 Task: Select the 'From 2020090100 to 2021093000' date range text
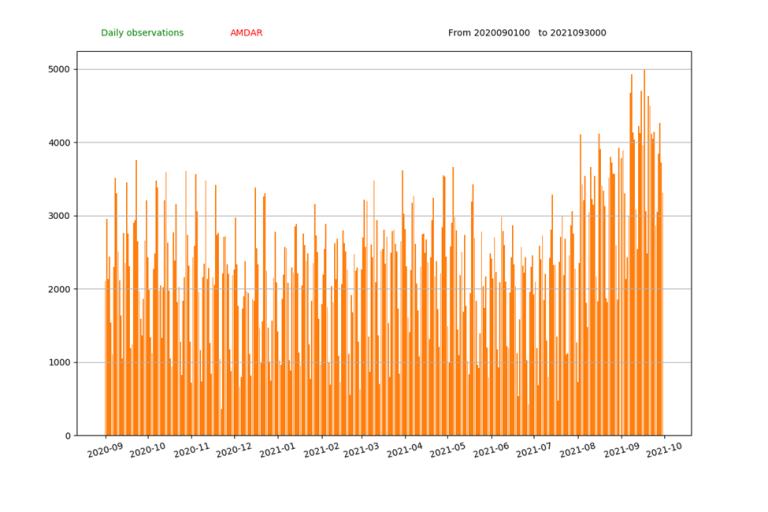tap(526, 33)
